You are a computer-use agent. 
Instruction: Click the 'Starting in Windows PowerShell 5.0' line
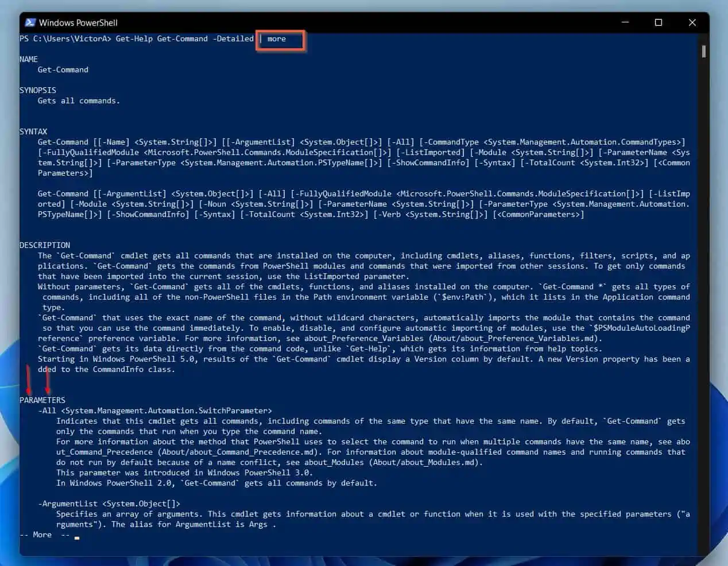point(364,359)
